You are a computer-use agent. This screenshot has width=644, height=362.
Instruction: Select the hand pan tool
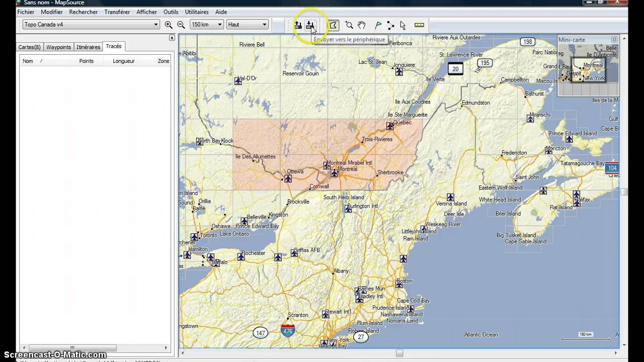tap(362, 25)
